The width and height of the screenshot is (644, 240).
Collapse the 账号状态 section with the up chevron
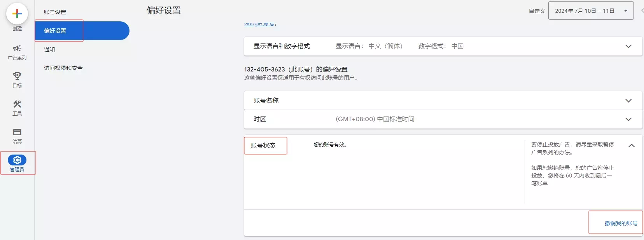tap(631, 146)
